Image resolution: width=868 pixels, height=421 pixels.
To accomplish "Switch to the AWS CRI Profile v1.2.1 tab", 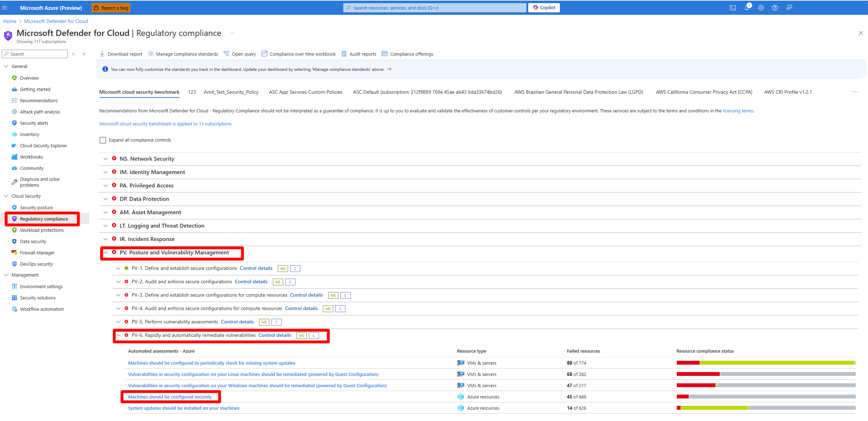I will (787, 92).
